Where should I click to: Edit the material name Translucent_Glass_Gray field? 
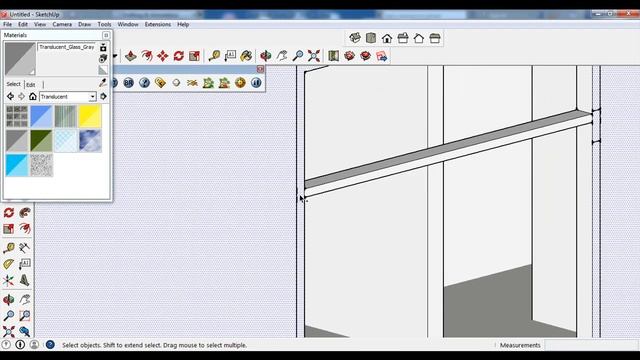pyautogui.click(x=67, y=47)
